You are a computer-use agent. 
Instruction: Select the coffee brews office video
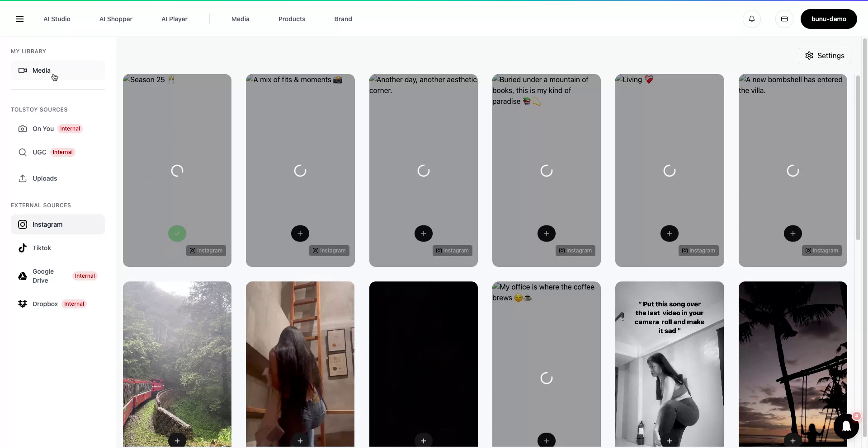point(546,440)
